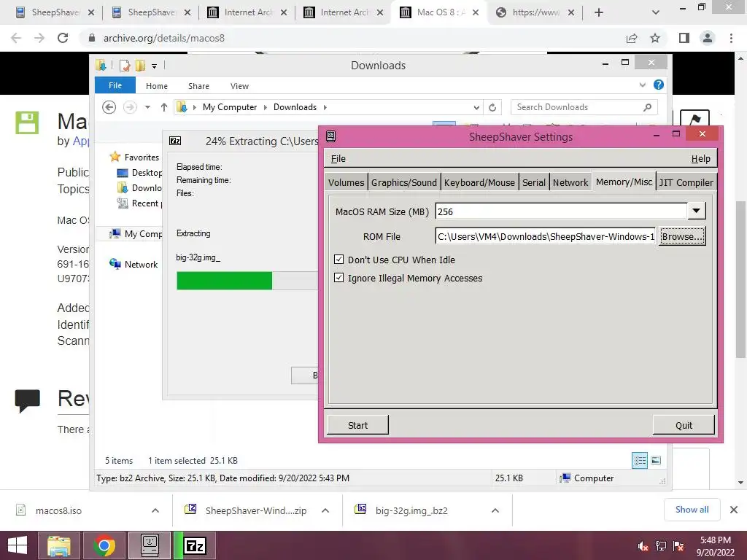Click the network tray icon
This screenshot has height=560, width=747.
click(661, 546)
